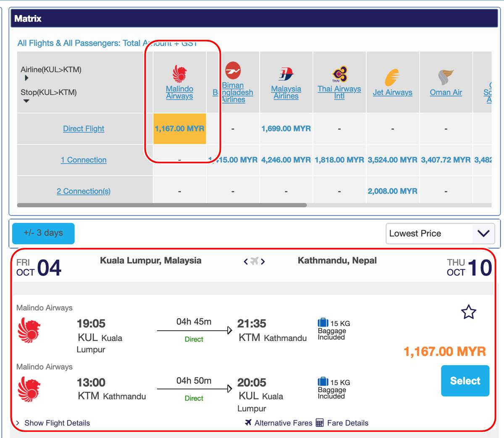Click the Malindo Airways logo in the matrix
Screen dimensions: 504x438
pyautogui.click(x=180, y=74)
